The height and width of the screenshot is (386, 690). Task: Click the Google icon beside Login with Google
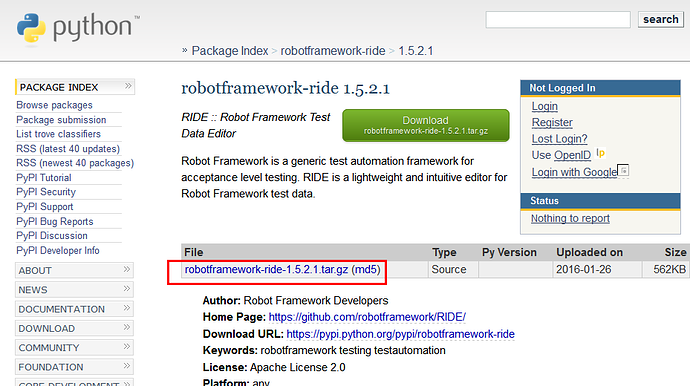click(623, 170)
